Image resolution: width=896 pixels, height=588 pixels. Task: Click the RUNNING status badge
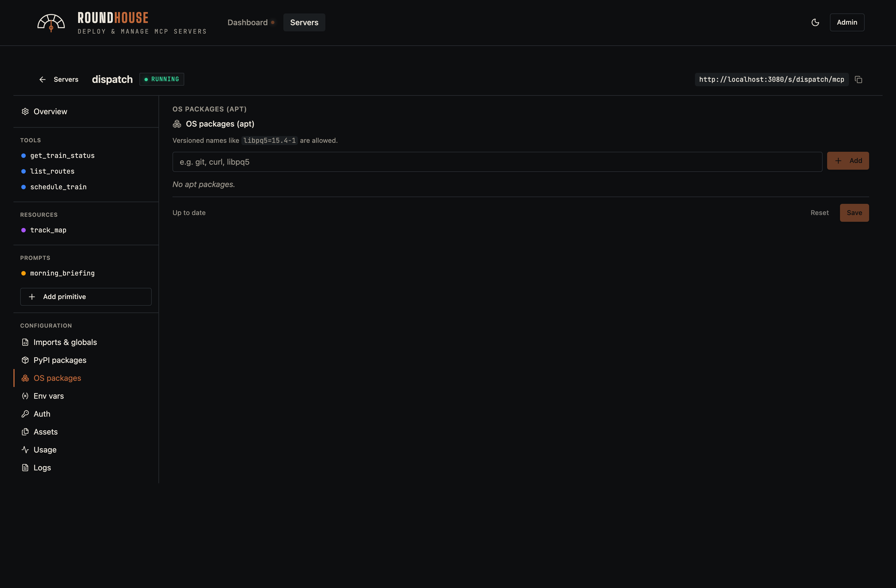coord(162,79)
